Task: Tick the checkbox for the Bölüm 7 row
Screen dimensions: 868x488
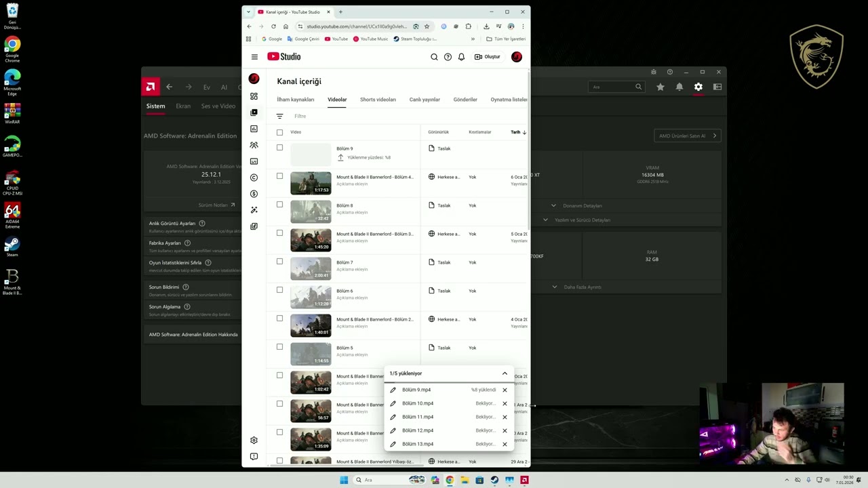Action: click(x=279, y=262)
